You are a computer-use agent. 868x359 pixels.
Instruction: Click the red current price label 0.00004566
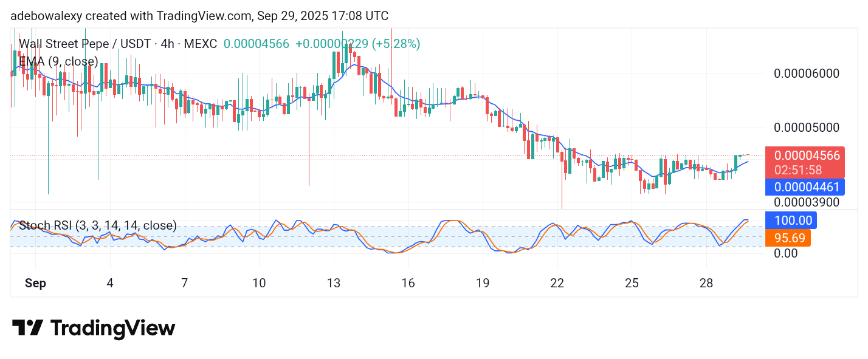click(806, 156)
